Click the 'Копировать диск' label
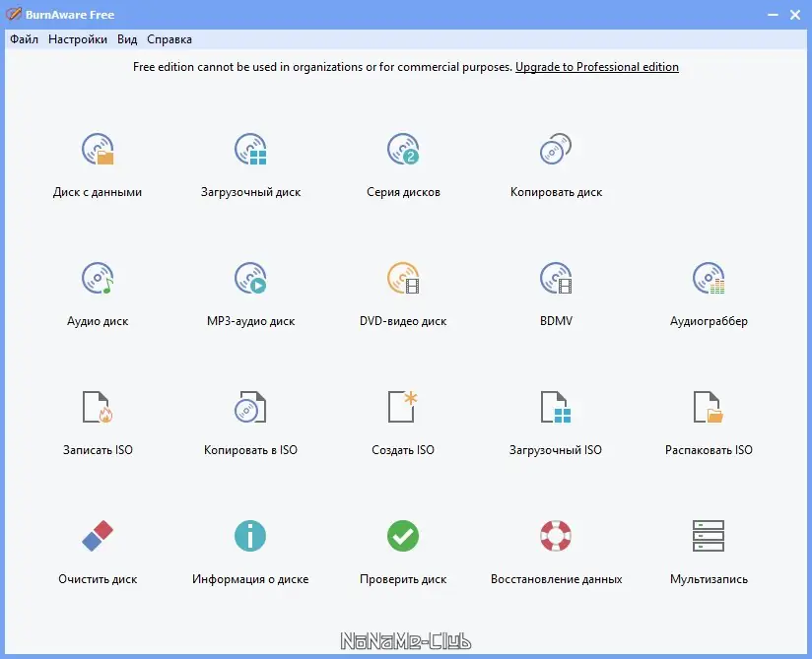Viewport: 812px width, 659px height. 556,192
